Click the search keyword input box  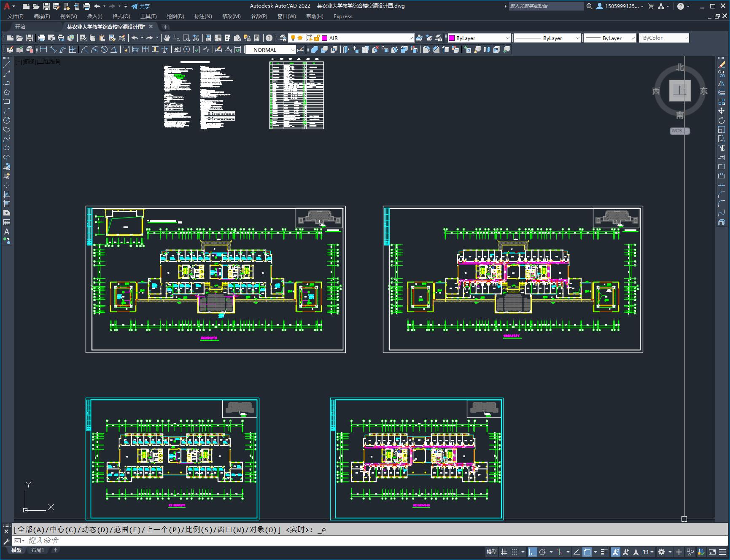pyautogui.click(x=546, y=6)
